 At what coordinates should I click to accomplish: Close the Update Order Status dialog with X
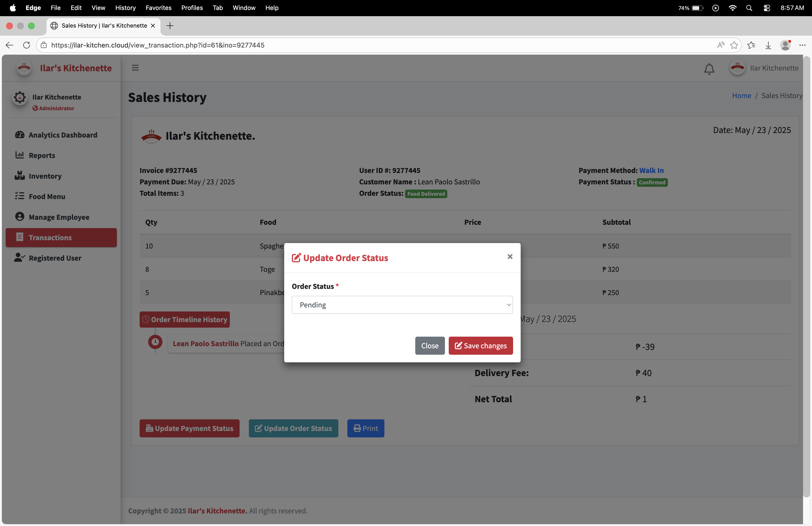click(x=510, y=256)
